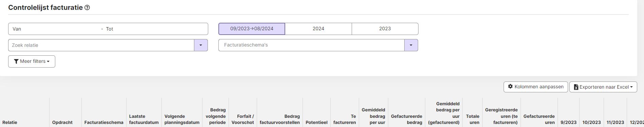644x127 pixels.
Task: Focus the Zoek relatie search field
Action: tap(101, 45)
